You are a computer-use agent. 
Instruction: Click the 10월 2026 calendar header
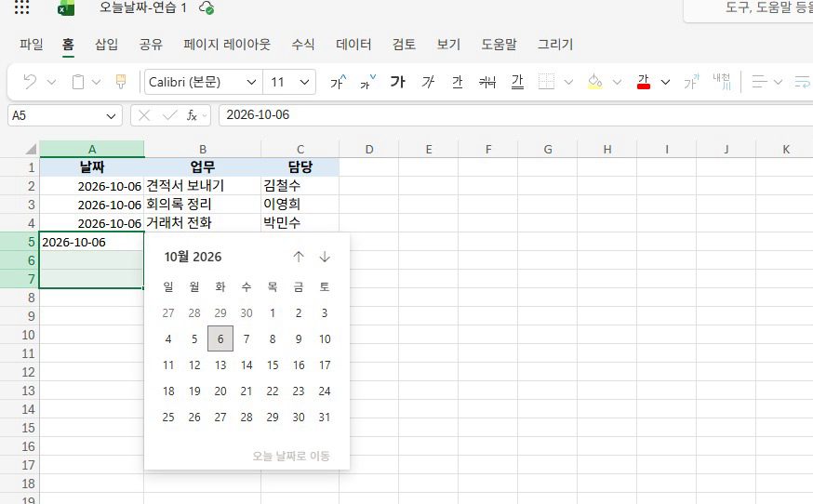click(x=193, y=257)
